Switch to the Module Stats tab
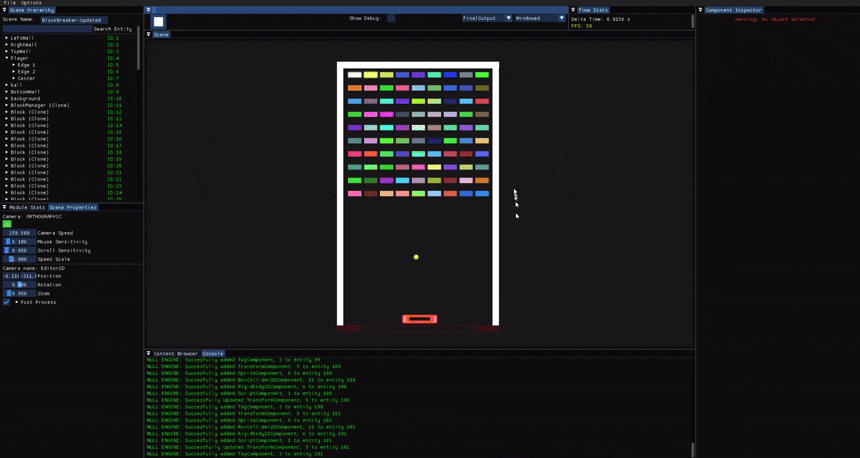The width and height of the screenshot is (860, 458). [x=27, y=207]
